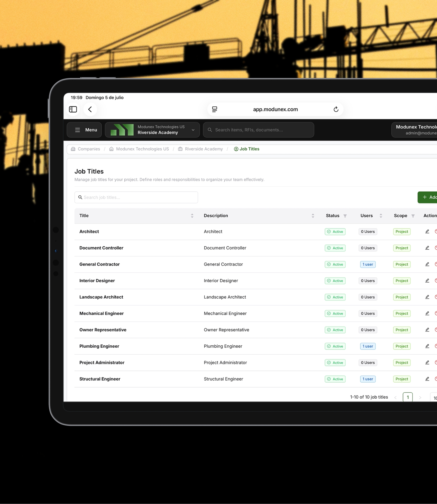This screenshot has width=437, height=504.
Task: Click the 1-10 of 10 job titles text
Action: click(x=369, y=397)
